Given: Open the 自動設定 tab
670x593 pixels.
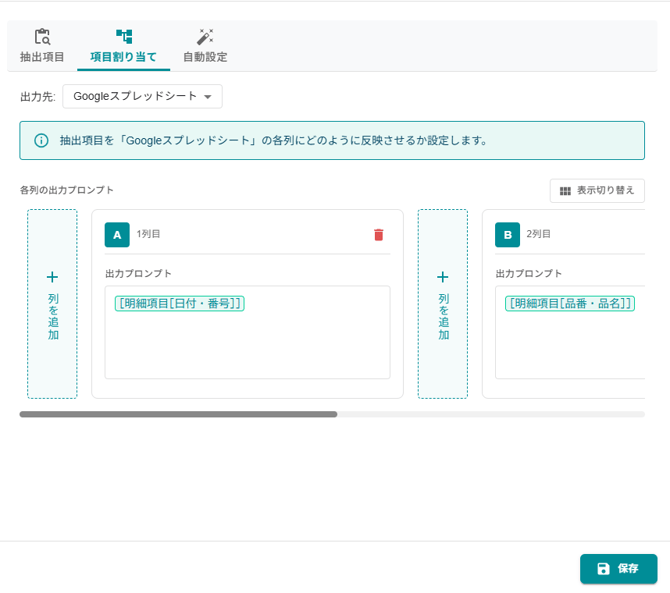Looking at the screenshot, I should point(205,46).
